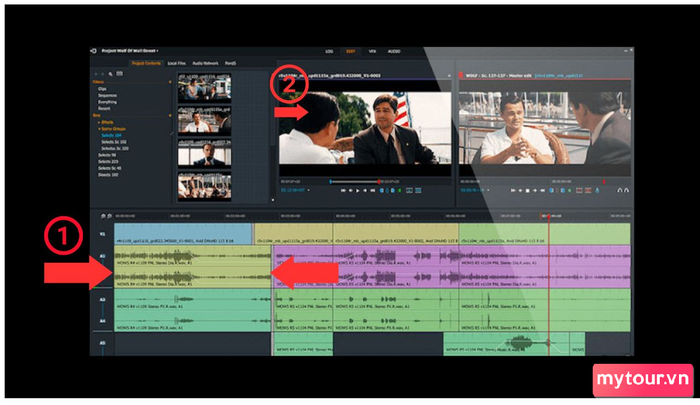The image size is (700, 405).
Task: Click the red playhead on timeline ruler
Action: pyautogui.click(x=549, y=216)
